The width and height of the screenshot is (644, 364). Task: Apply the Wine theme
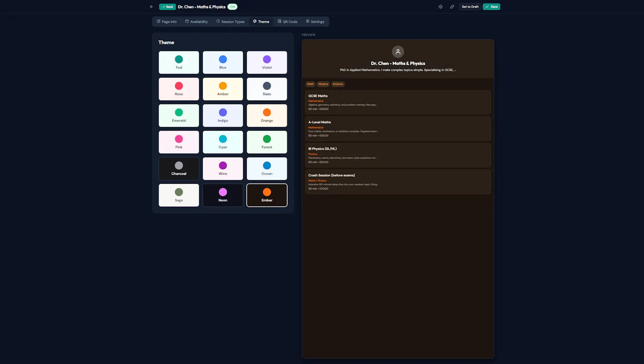[223, 169]
